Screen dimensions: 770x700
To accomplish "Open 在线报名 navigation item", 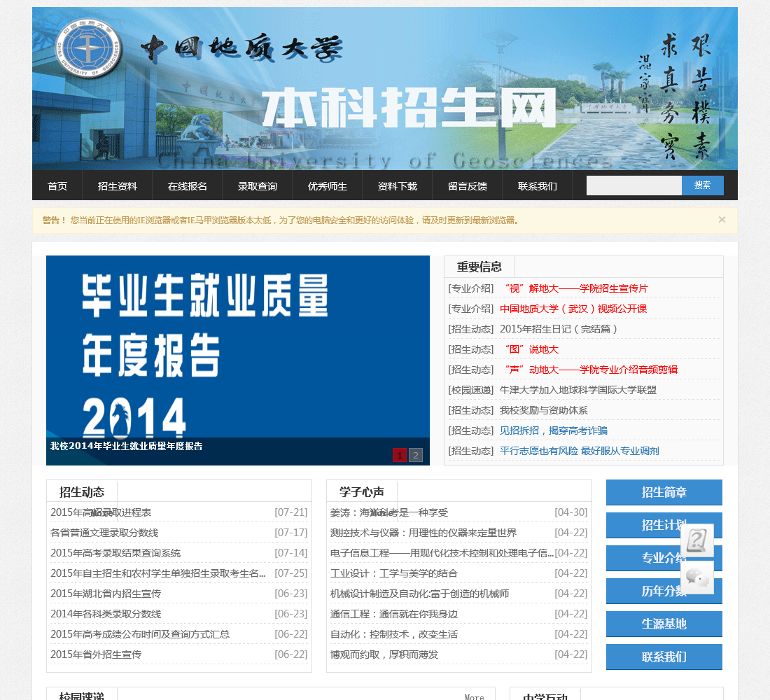I will pos(187,186).
